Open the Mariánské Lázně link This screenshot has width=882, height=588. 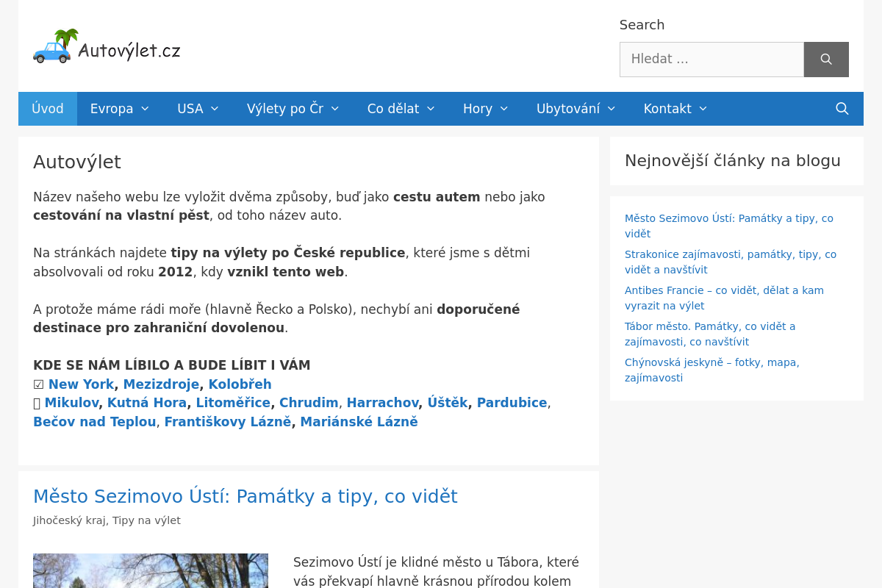click(x=359, y=422)
